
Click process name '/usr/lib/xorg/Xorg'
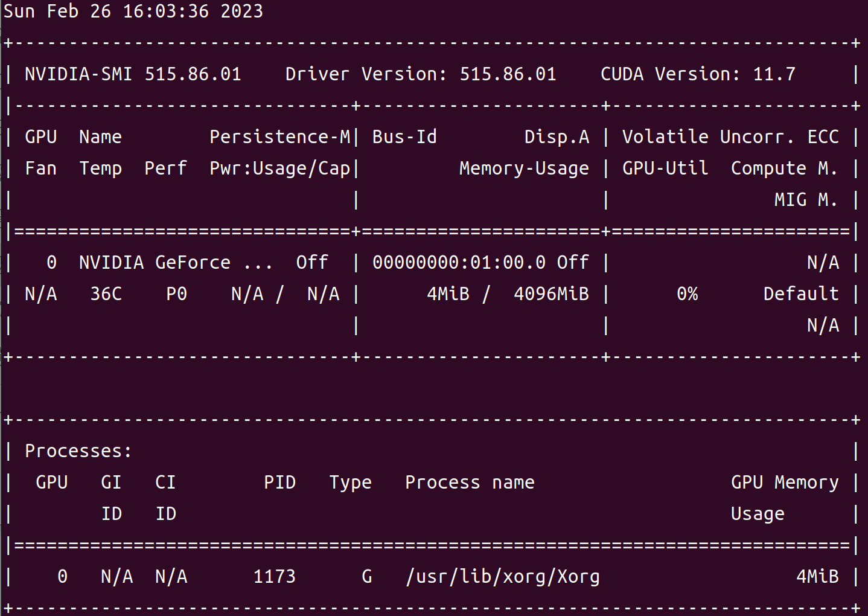pyautogui.click(x=502, y=577)
